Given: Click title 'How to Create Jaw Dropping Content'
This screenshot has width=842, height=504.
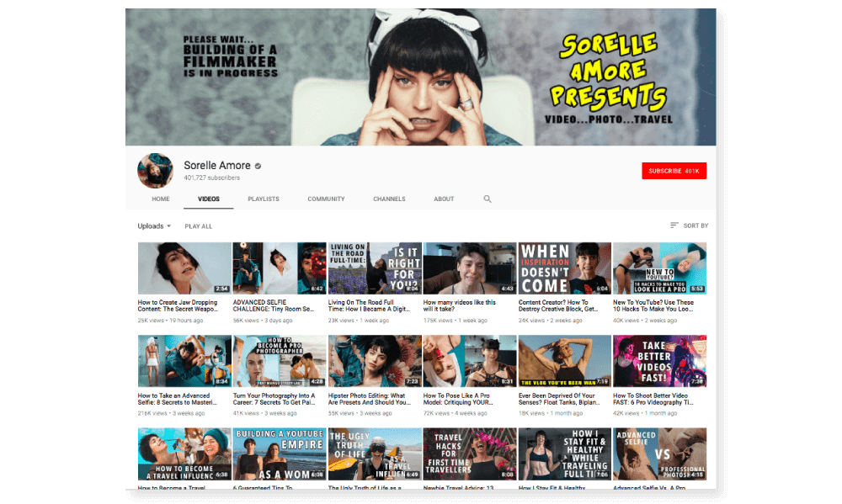Looking at the screenshot, I should point(178,306).
